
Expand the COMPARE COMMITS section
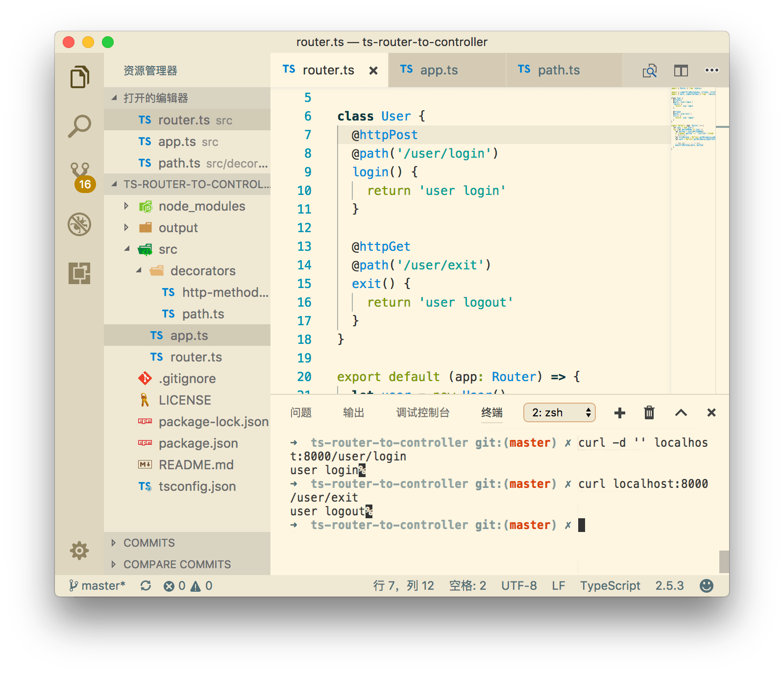point(187,564)
